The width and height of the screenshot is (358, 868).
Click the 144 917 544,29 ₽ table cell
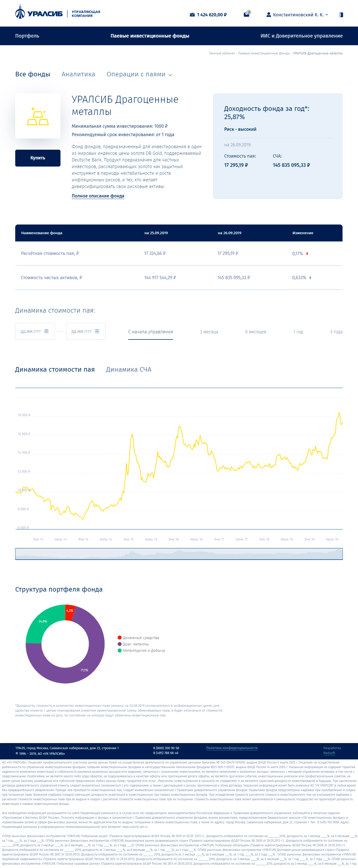pyautogui.click(x=160, y=278)
